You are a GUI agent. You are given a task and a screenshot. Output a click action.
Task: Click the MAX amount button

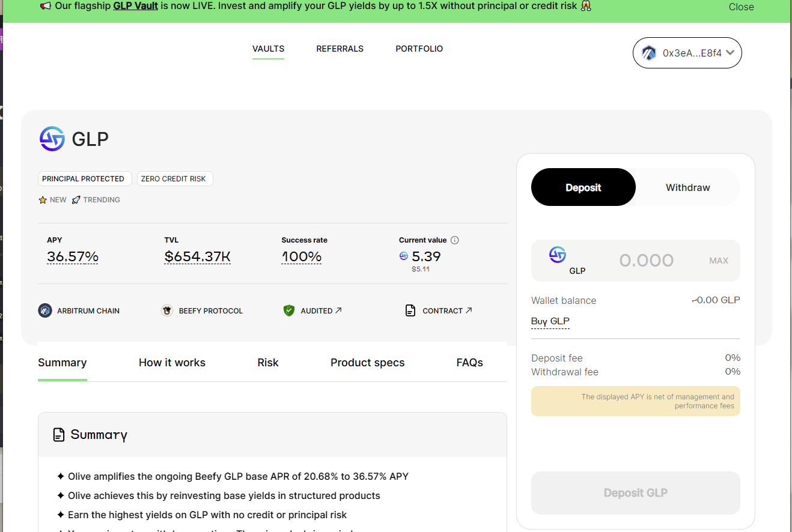click(x=719, y=261)
